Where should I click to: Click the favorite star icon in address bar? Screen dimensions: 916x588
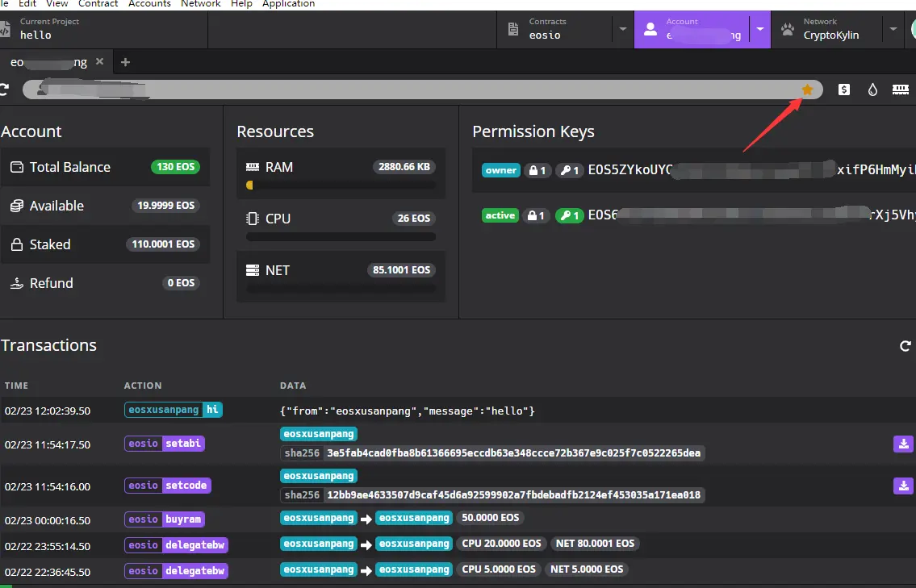pyautogui.click(x=807, y=90)
